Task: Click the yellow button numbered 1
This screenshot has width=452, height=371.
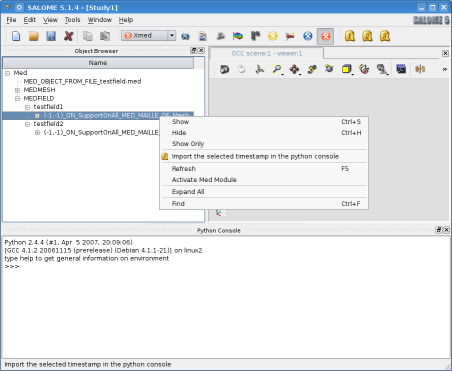Action: (x=350, y=36)
